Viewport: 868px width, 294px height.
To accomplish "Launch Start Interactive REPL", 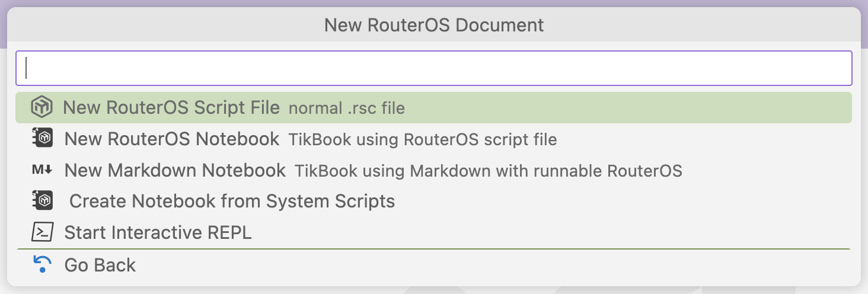I will click(158, 232).
